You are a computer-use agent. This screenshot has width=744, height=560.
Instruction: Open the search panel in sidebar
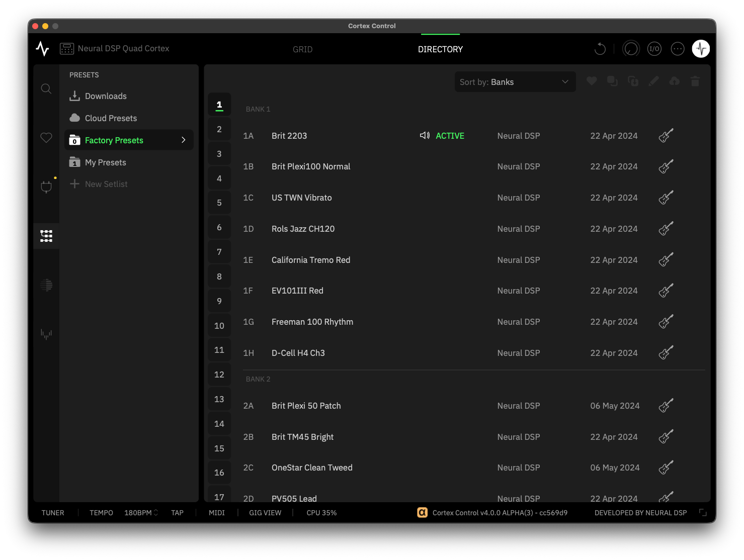pyautogui.click(x=46, y=89)
